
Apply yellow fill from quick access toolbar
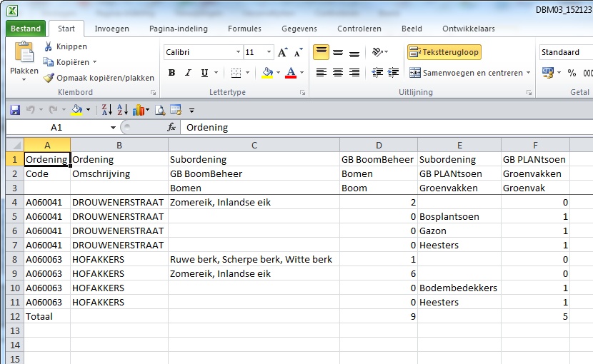pos(76,110)
